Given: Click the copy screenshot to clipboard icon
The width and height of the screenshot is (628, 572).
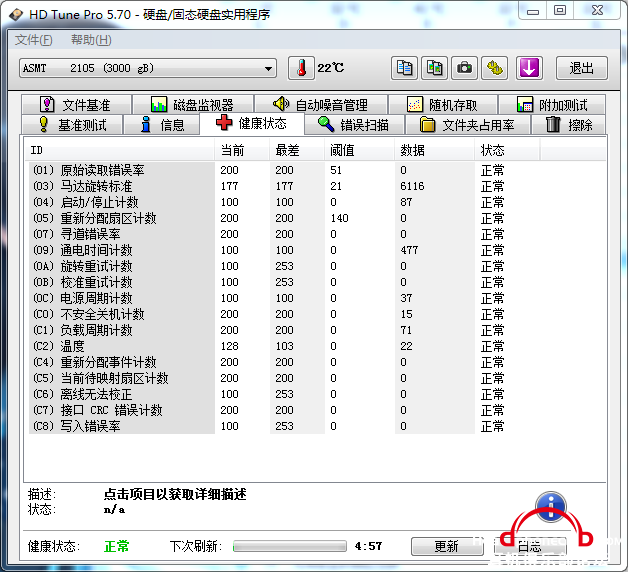Looking at the screenshot, I should pyautogui.click(x=435, y=68).
